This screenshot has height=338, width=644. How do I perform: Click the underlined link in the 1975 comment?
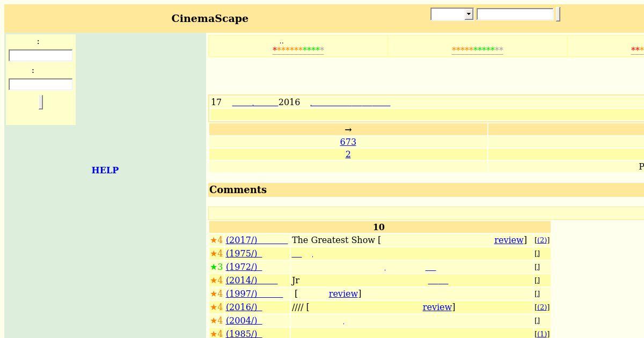[297, 253]
